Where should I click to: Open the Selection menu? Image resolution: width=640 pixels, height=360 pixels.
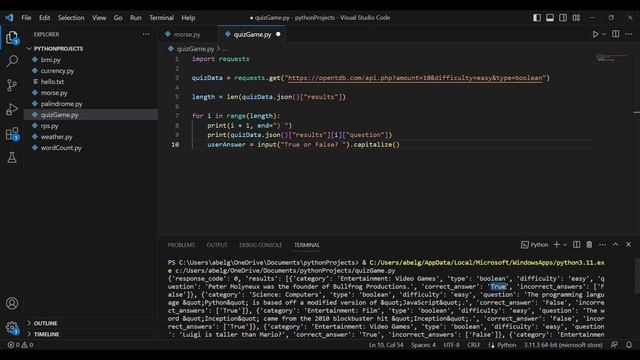click(71, 18)
